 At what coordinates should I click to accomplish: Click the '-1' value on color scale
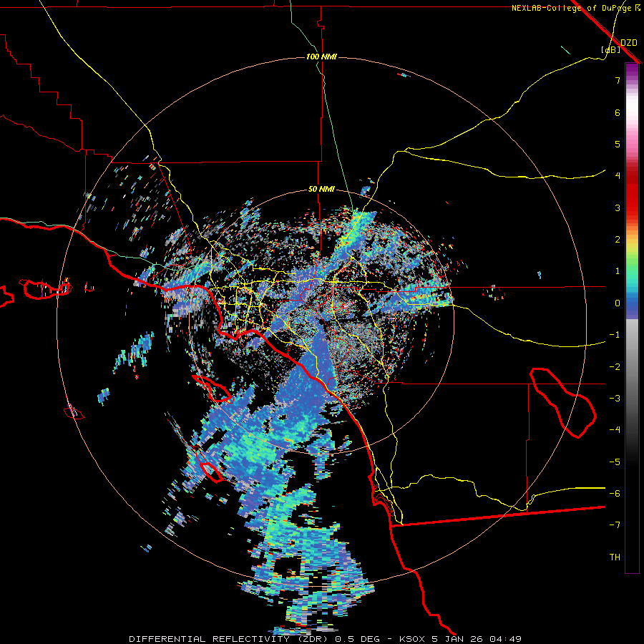coord(615,335)
